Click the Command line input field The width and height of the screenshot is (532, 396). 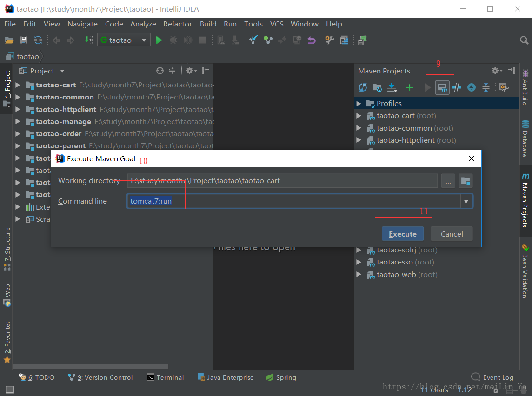tap(293, 201)
